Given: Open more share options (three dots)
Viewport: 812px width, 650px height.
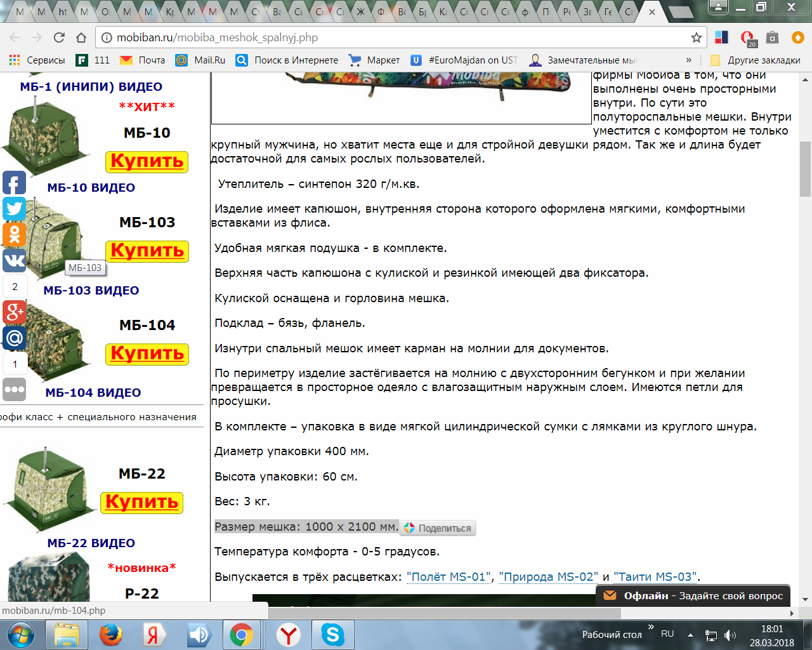Looking at the screenshot, I should (x=14, y=390).
